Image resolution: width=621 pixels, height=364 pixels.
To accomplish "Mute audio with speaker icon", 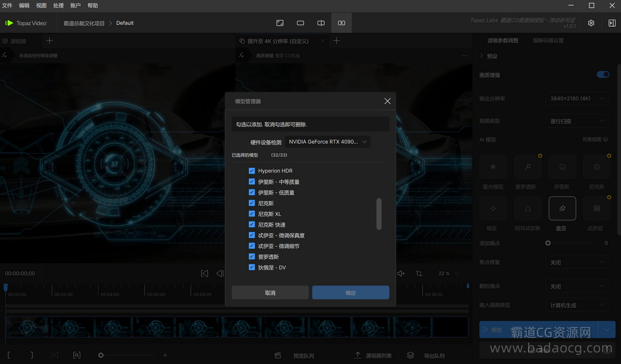I will [401, 273].
